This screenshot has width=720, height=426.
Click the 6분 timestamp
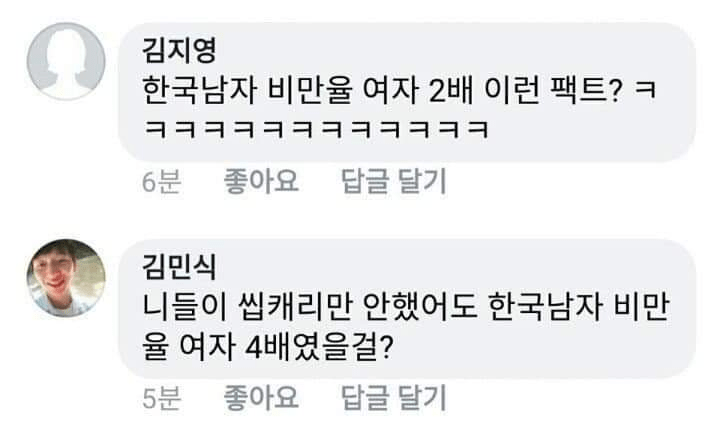click(161, 182)
